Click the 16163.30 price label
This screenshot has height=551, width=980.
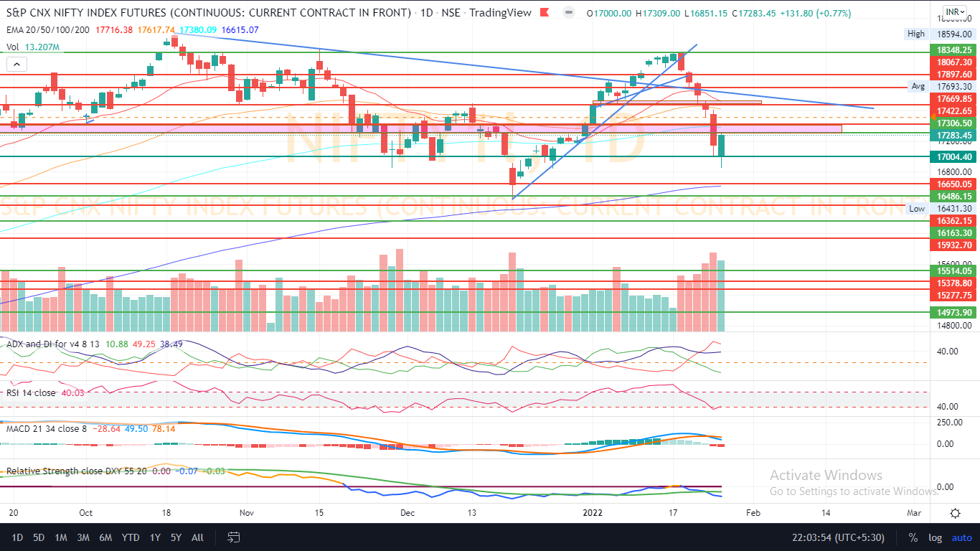coord(953,233)
